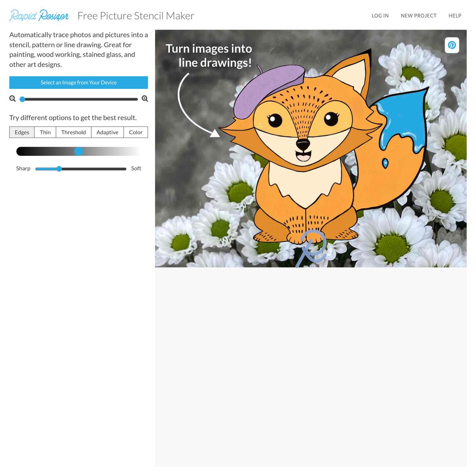This screenshot has height=476, width=476.
Task: Click the zoom out magnifier icon
Action: tap(13, 99)
